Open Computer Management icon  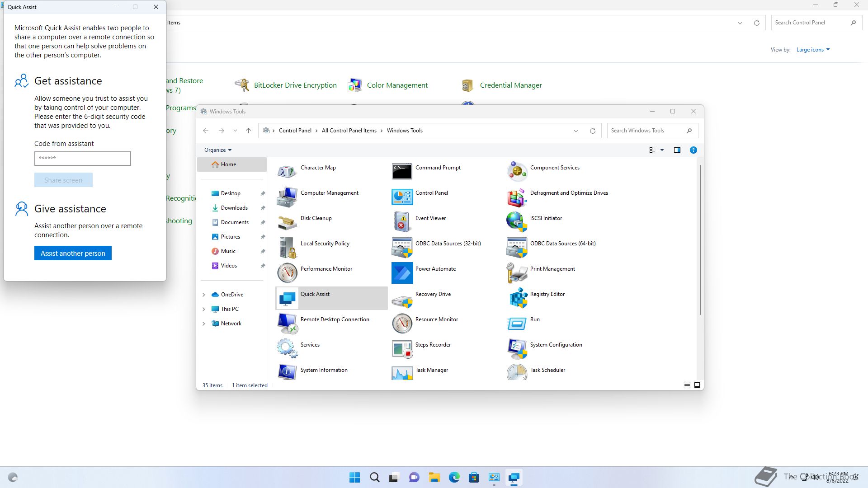(287, 197)
